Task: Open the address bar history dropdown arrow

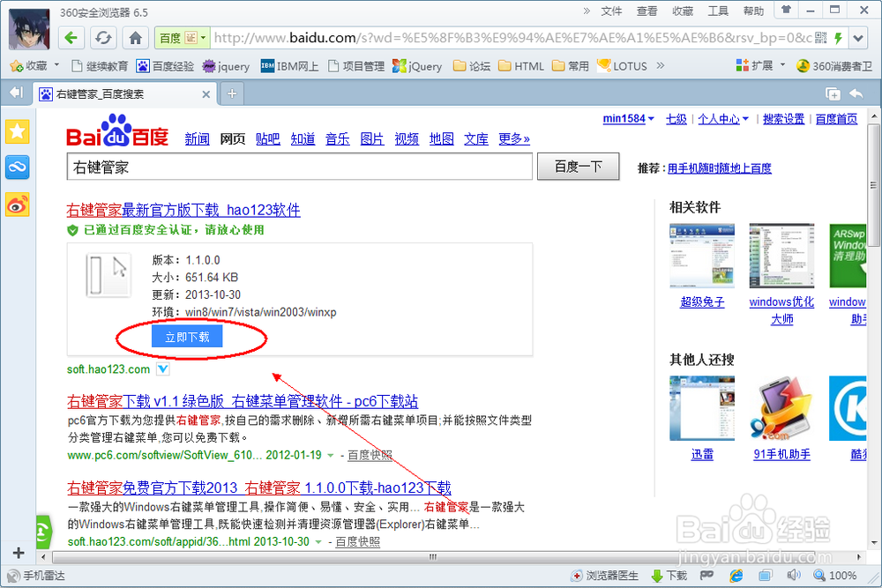Action: pyautogui.click(x=858, y=38)
